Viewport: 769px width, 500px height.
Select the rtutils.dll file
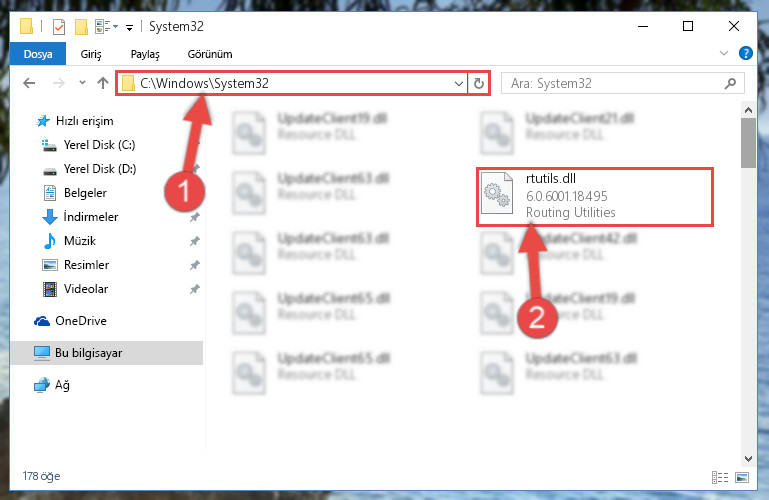(x=595, y=197)
